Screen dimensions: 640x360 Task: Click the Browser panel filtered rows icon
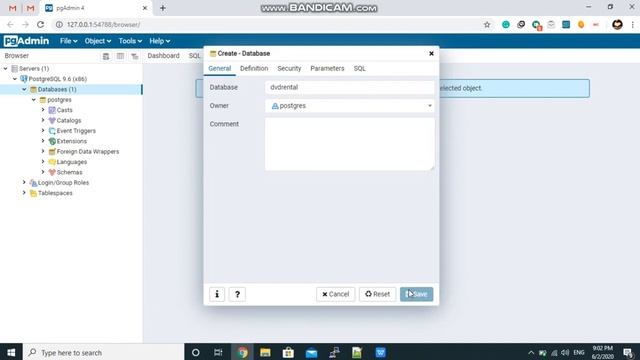click(135, 56)
